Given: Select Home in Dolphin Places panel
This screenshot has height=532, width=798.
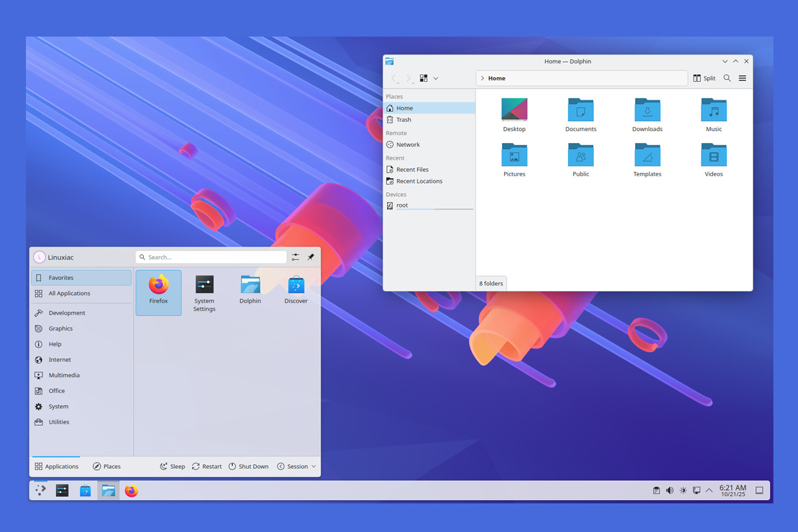Looking at the screenshot, I should click(430, 108).
